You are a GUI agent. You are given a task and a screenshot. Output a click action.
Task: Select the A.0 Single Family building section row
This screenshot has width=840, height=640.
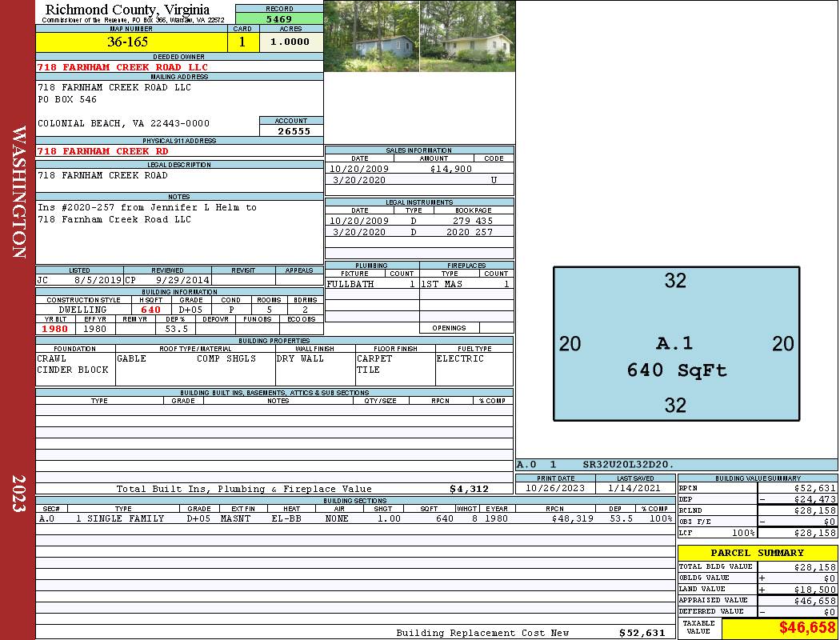point(355,518)
